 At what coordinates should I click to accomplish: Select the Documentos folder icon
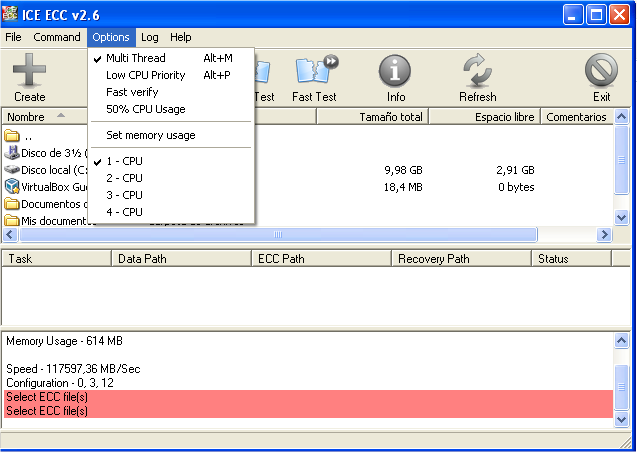coord(12,203)
